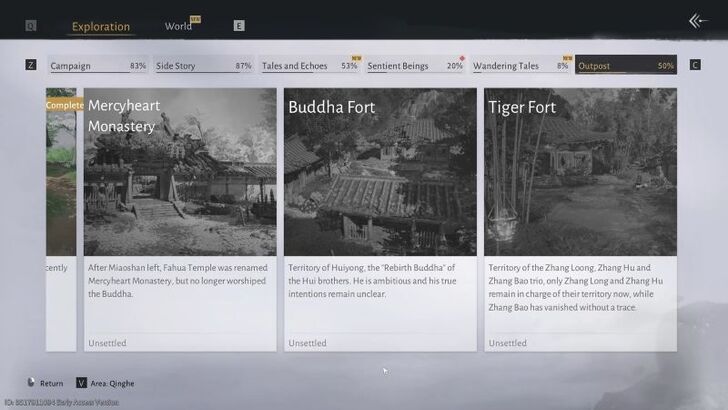Select the Side Story category tab
728x410 pixels.
203,65
